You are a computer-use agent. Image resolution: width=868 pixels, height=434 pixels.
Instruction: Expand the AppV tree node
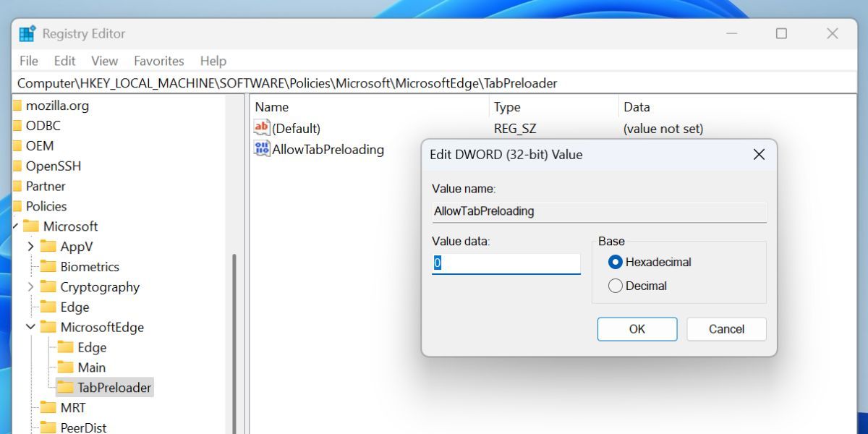point(30,246)
